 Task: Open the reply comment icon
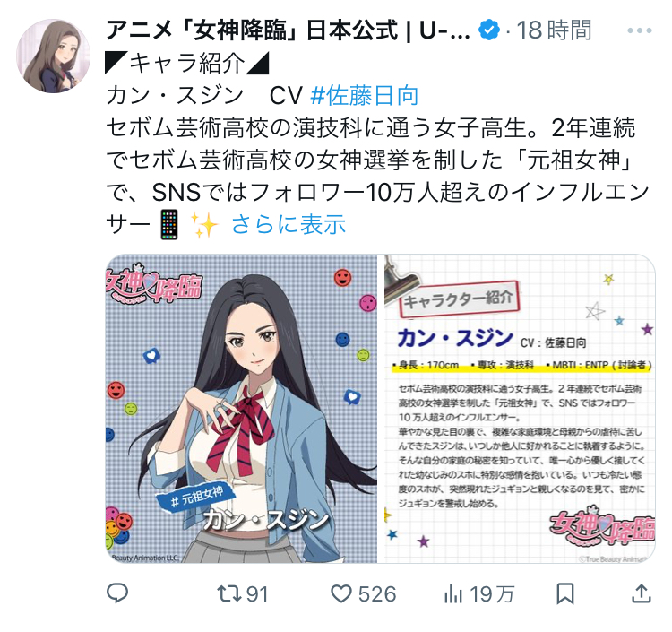pos(117,593)
